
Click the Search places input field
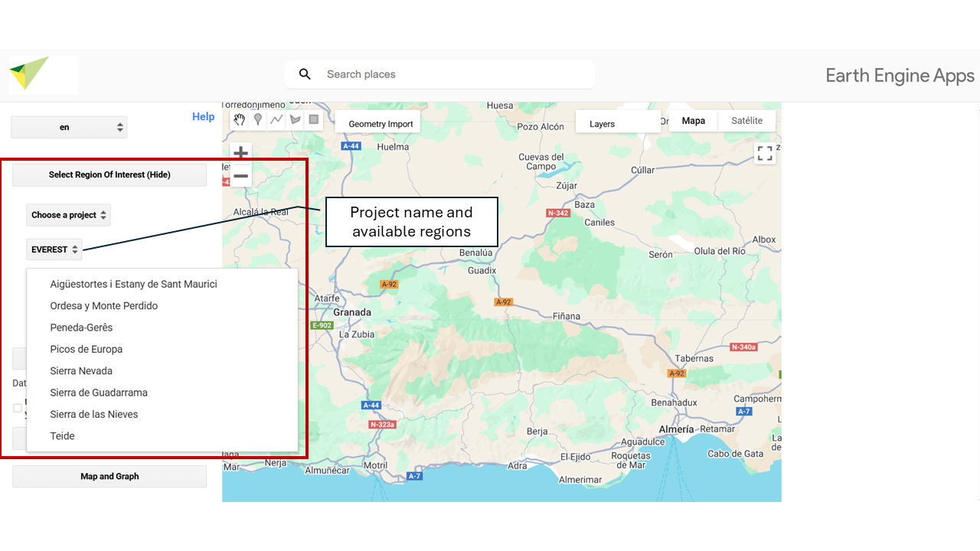point(452,74)
